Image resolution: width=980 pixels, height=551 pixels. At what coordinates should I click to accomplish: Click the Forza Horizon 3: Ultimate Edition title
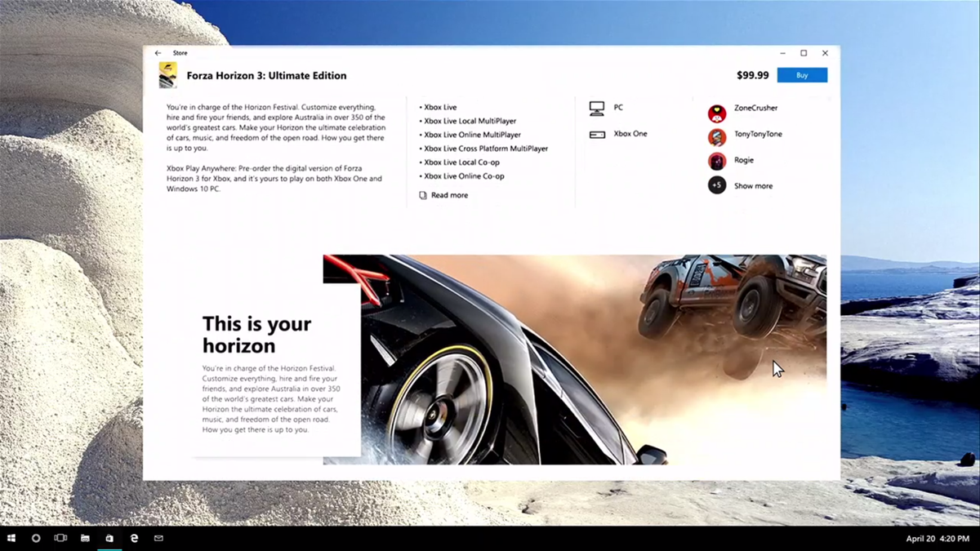[267, 76]
